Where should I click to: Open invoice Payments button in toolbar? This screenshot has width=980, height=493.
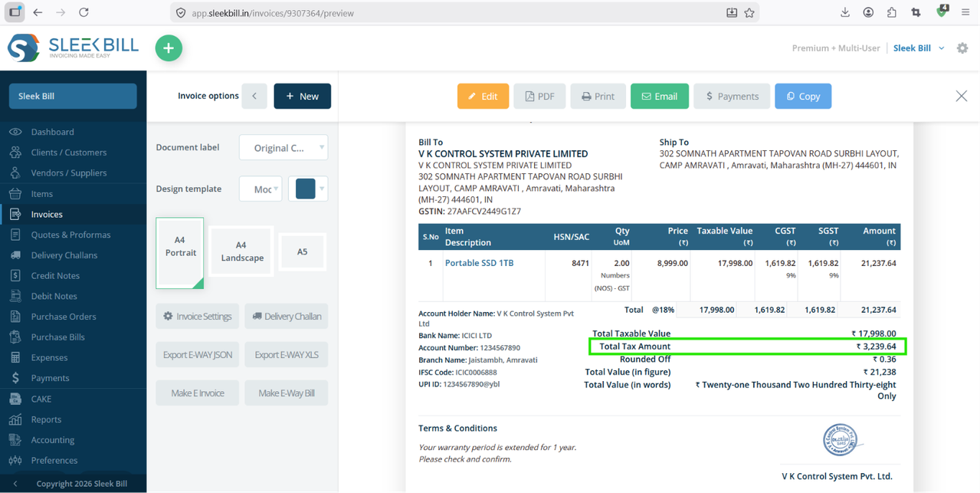(x=732, y=96)
